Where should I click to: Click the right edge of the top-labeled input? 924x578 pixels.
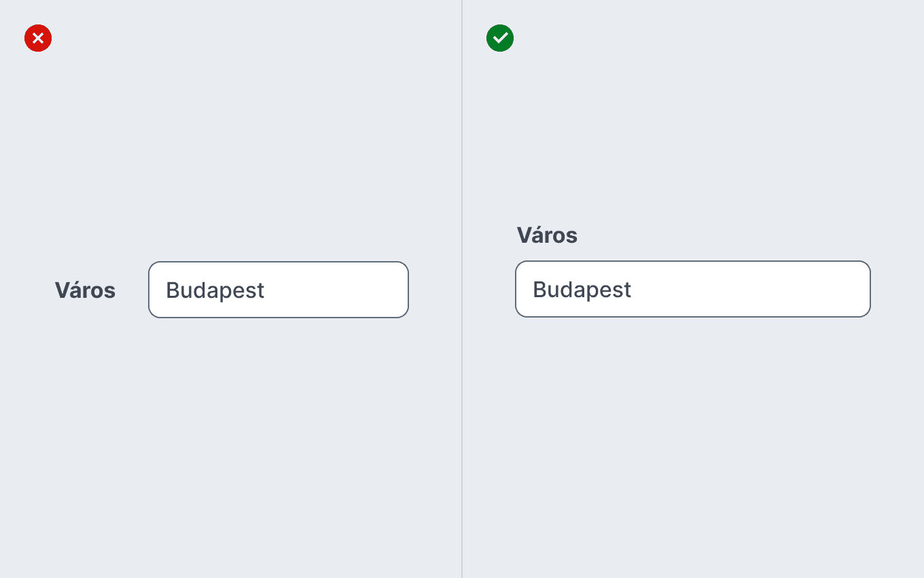870,289
